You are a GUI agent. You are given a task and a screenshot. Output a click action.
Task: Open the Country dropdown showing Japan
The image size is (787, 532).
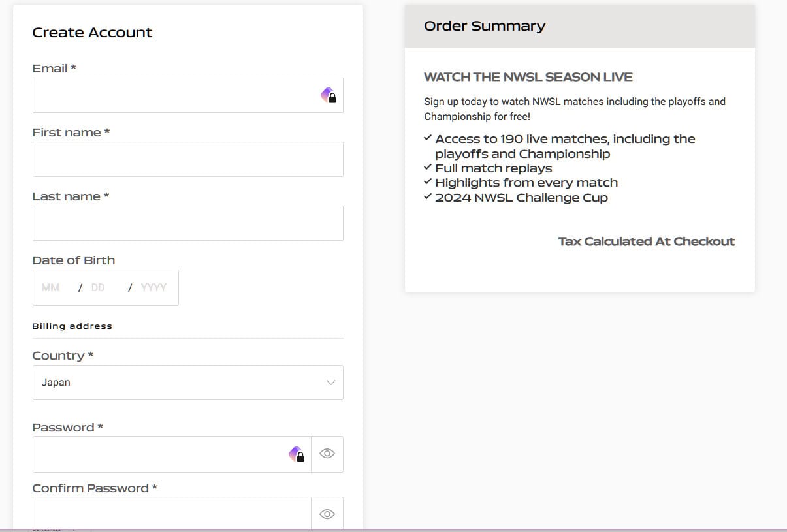[188, 383]
